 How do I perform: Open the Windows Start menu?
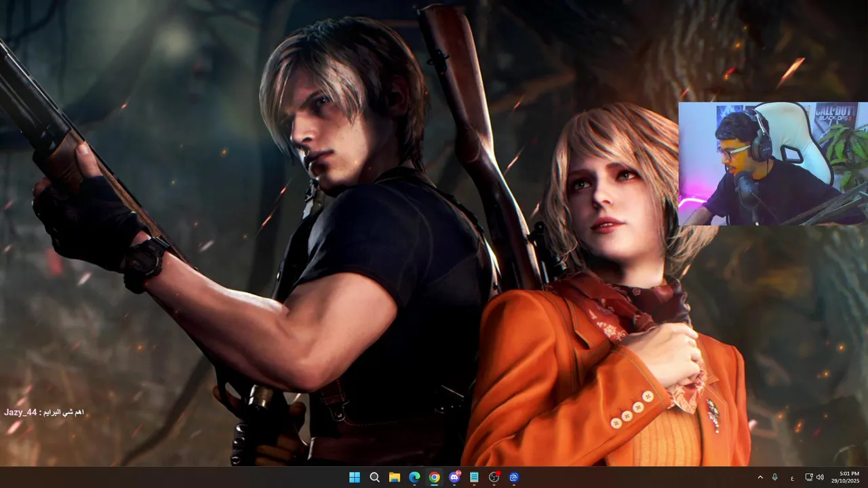coord(355,477)
